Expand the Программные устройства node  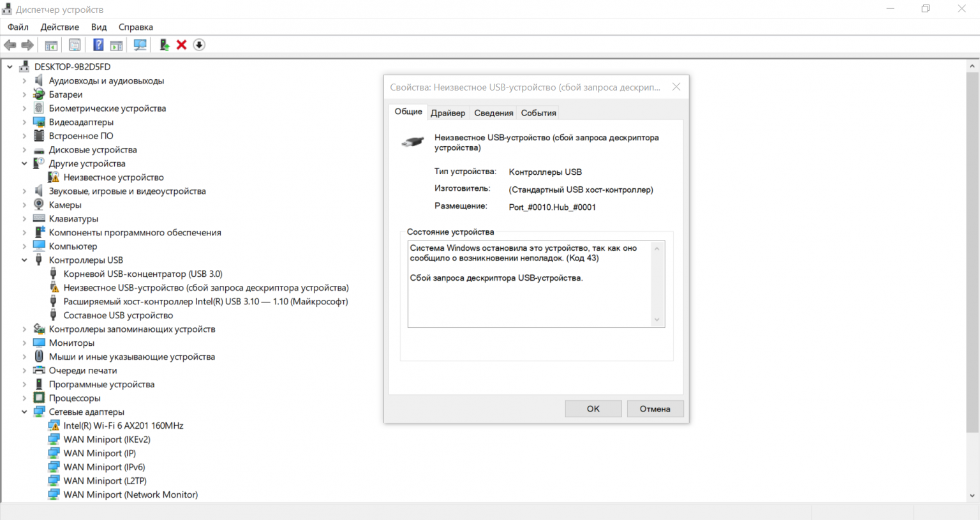click(24, 385)
